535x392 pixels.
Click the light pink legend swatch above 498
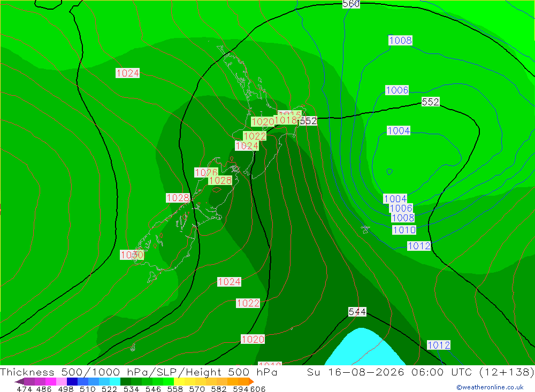[x=62, y=381]
